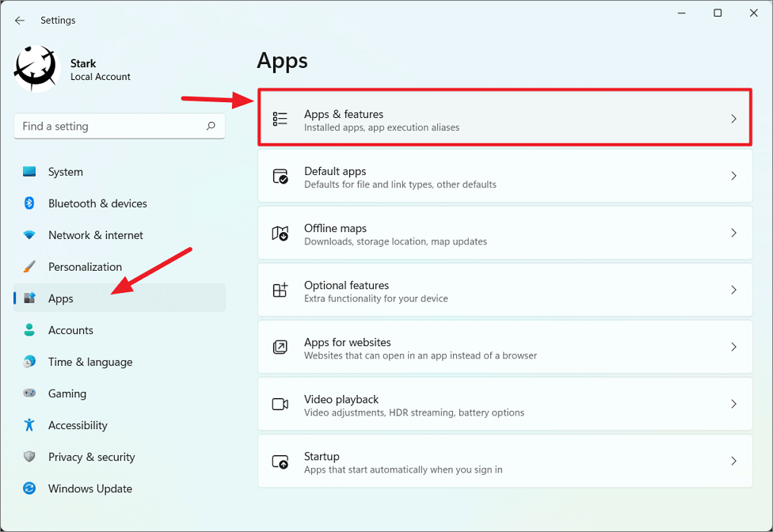The image size is (773, 532).
Task: Click the Bluetooth icon in sidebar
Action: [29, 203]
